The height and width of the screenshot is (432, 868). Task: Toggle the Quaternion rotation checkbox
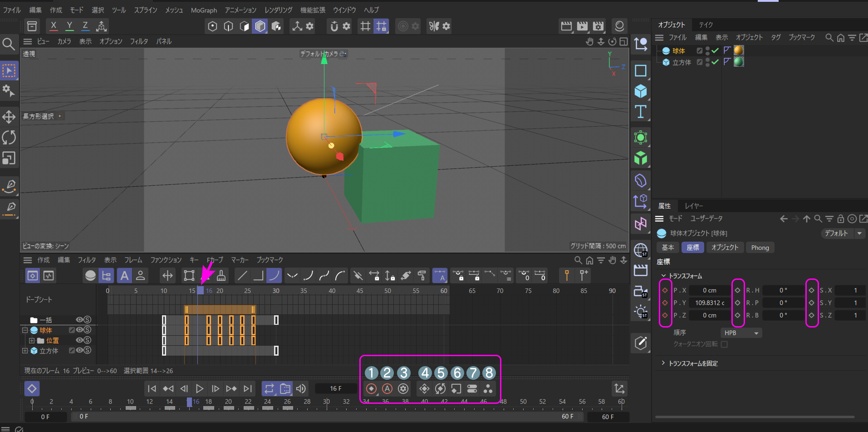click(724, 344)
